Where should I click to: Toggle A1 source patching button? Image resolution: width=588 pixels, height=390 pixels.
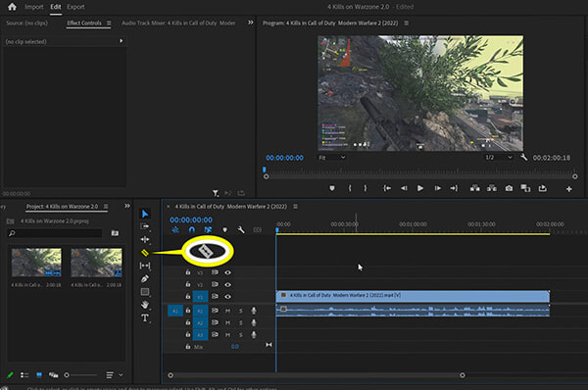pyautogui.click(x=175, y=311)
